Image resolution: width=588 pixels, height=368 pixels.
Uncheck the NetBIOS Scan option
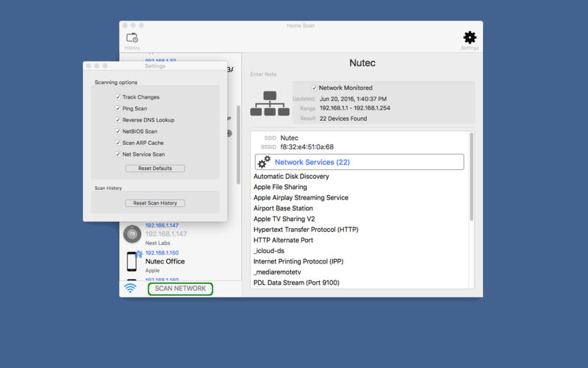[118, 131]
